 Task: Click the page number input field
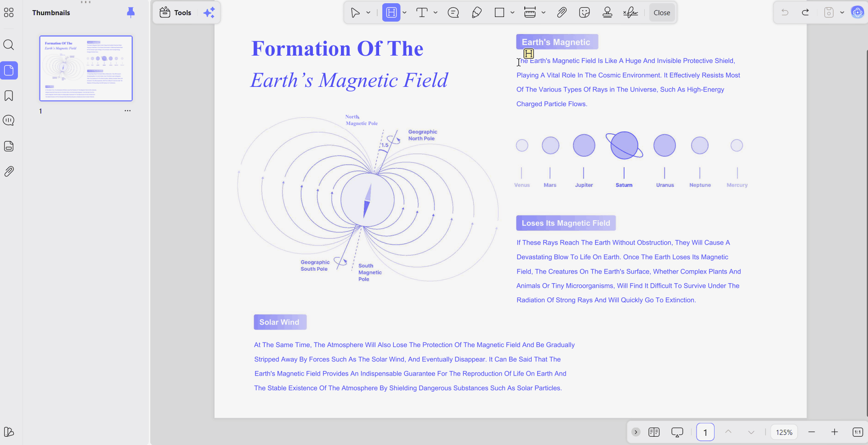click(705, 432)
